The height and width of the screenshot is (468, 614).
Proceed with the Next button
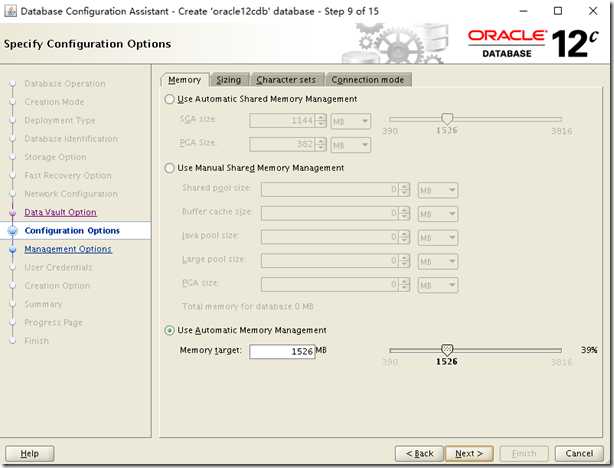pos(469,454)
